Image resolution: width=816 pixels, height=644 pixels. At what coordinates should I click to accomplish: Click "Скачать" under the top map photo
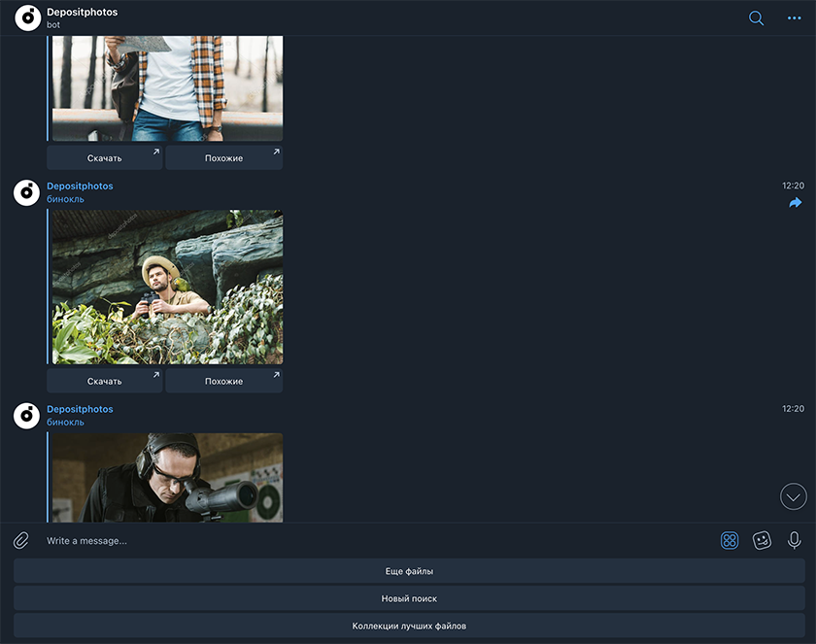pos(105,158)
